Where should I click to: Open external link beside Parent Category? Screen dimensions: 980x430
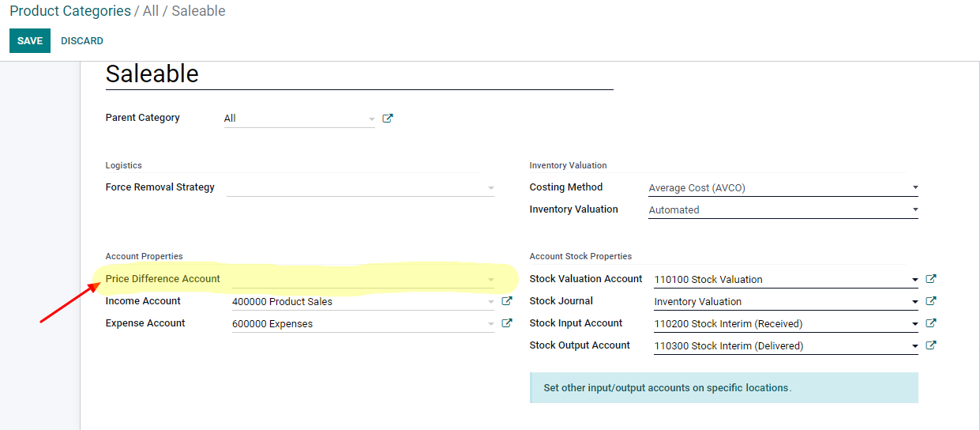pos(388,119)
